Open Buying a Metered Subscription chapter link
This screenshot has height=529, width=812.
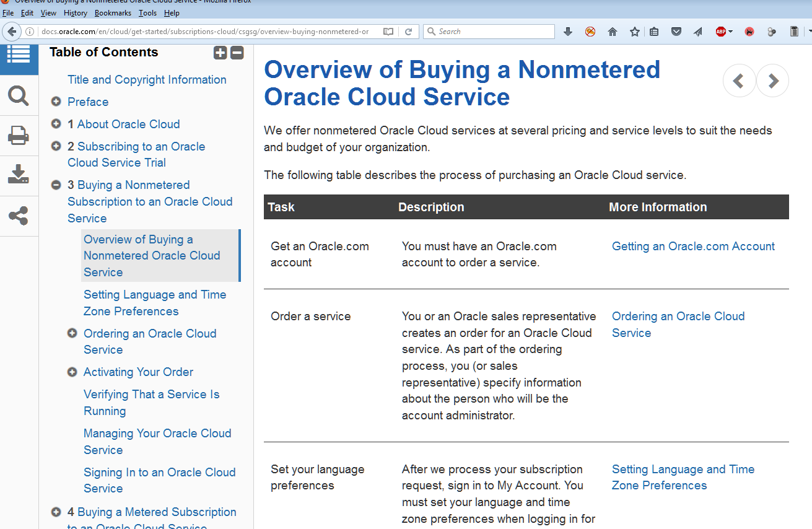coord(152,519)
